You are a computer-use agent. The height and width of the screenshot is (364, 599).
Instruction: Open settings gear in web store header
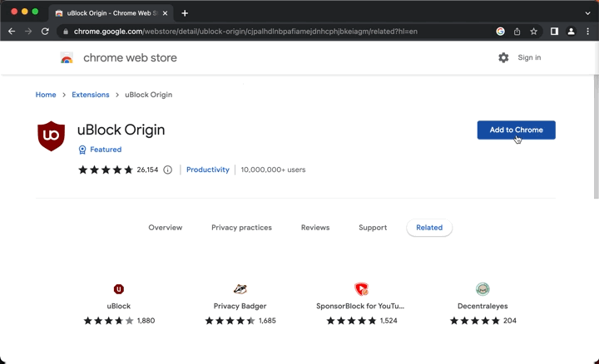503,57
